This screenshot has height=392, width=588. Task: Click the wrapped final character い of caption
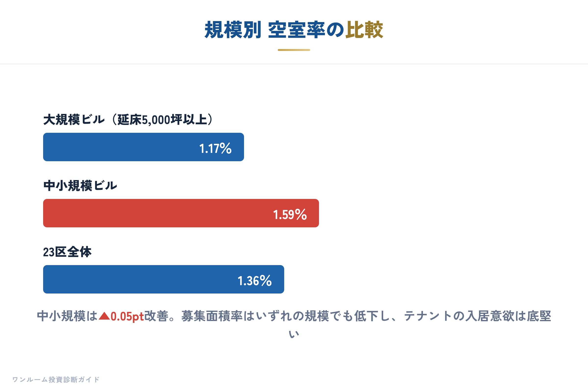click(x=294, y=334)
